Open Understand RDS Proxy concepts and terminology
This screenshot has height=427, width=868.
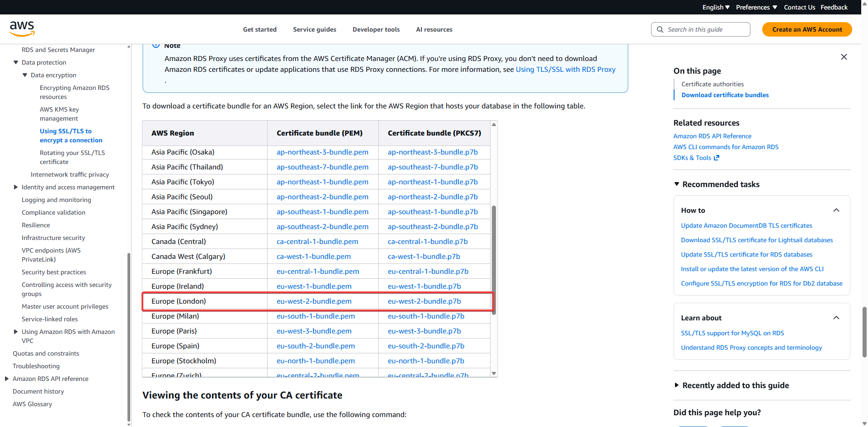(751, 347)
